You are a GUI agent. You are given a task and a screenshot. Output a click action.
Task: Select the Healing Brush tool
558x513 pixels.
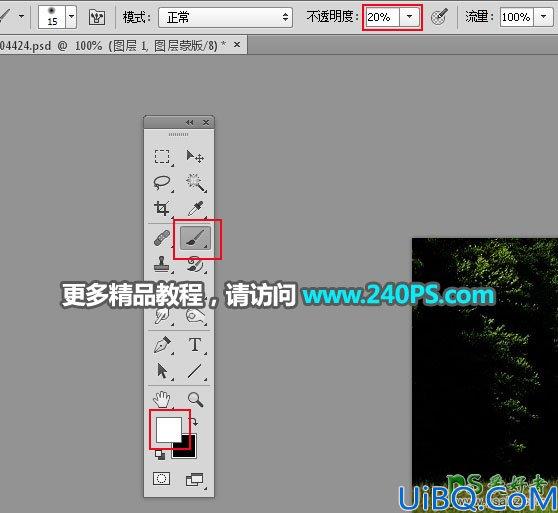pyautogui.click(x=162, y=238)
